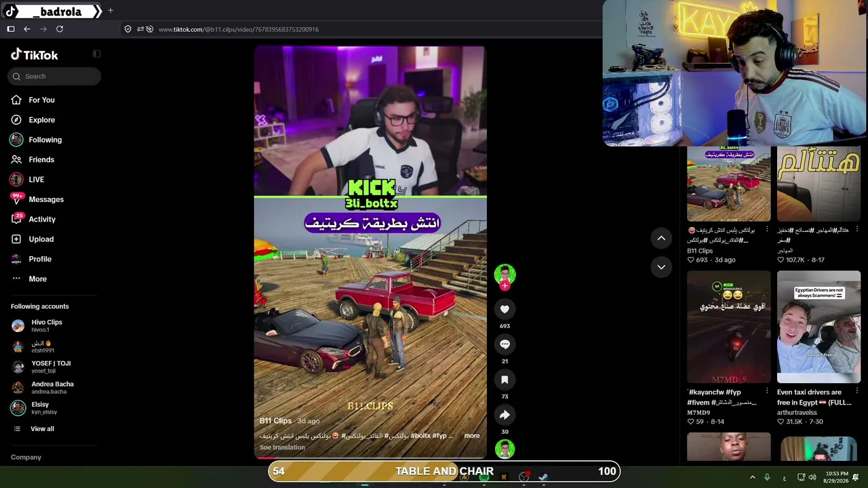This screenshot has height=488, width=868.
Task: Go to the next video with the down arrow
Action: tap(661, 267)
